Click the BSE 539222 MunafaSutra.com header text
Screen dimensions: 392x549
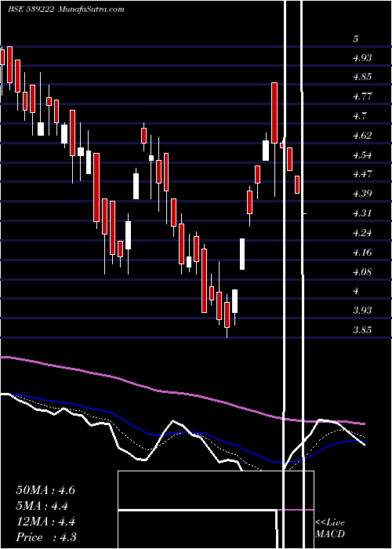(x=66, y=9)
